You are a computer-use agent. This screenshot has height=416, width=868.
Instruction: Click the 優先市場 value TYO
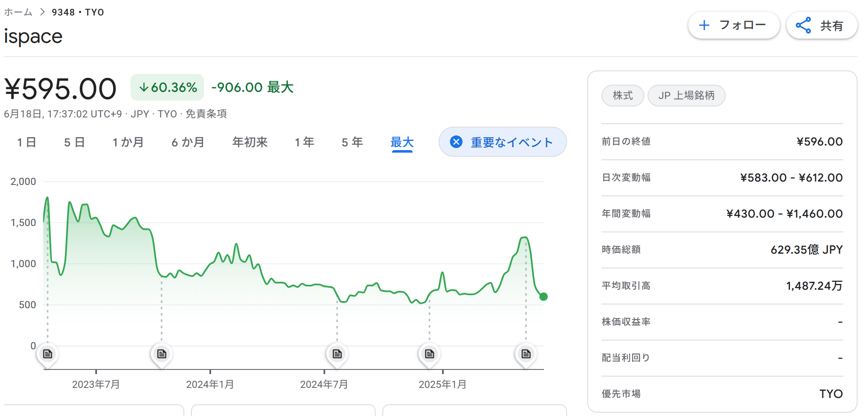[831, 394]
